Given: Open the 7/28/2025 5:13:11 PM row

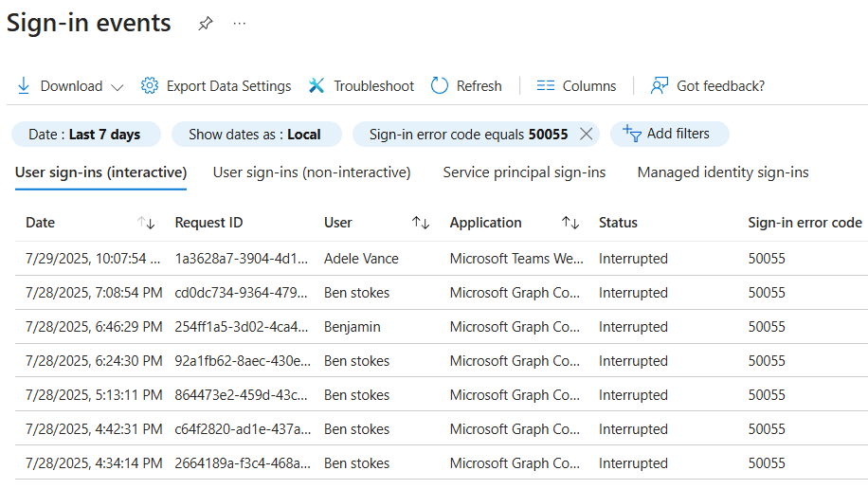Looking at the screenshot, I should (x=442, y=395).
